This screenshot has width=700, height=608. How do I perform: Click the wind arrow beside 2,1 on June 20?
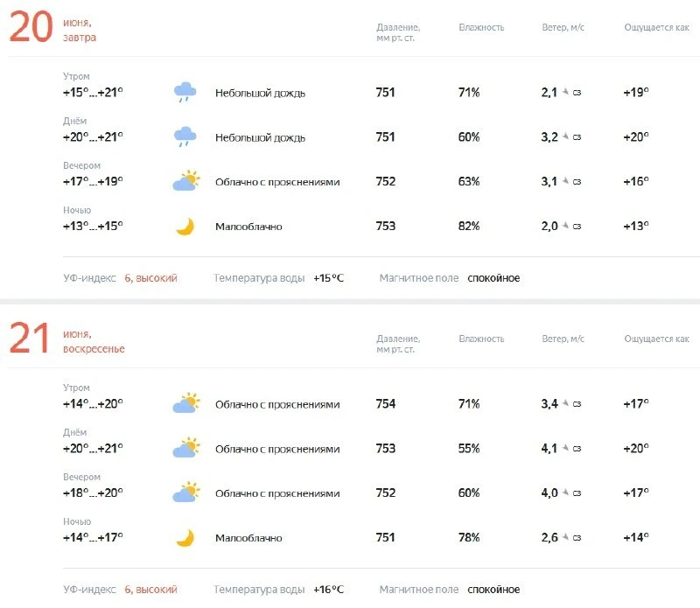(565, 92)
